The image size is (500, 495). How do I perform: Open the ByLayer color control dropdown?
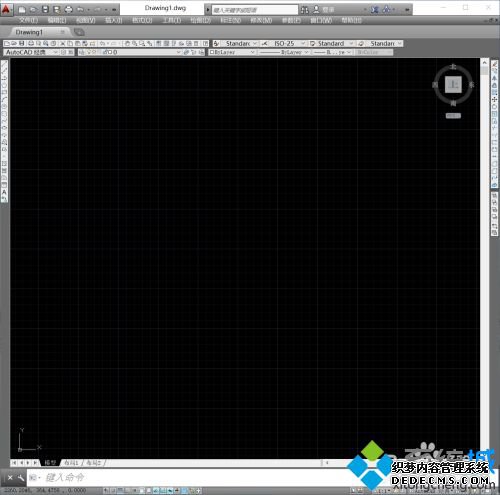232,52
